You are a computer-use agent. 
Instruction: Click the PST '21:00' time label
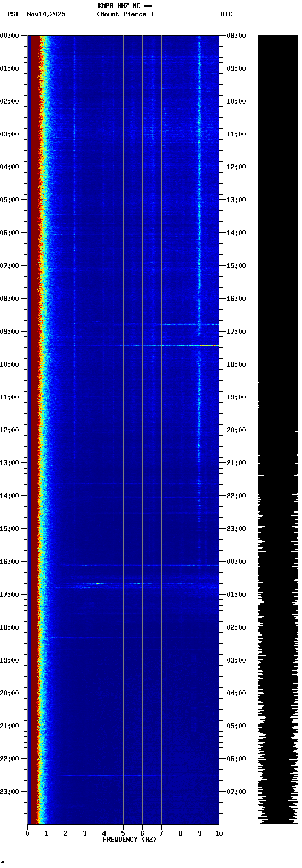[9, 726]
